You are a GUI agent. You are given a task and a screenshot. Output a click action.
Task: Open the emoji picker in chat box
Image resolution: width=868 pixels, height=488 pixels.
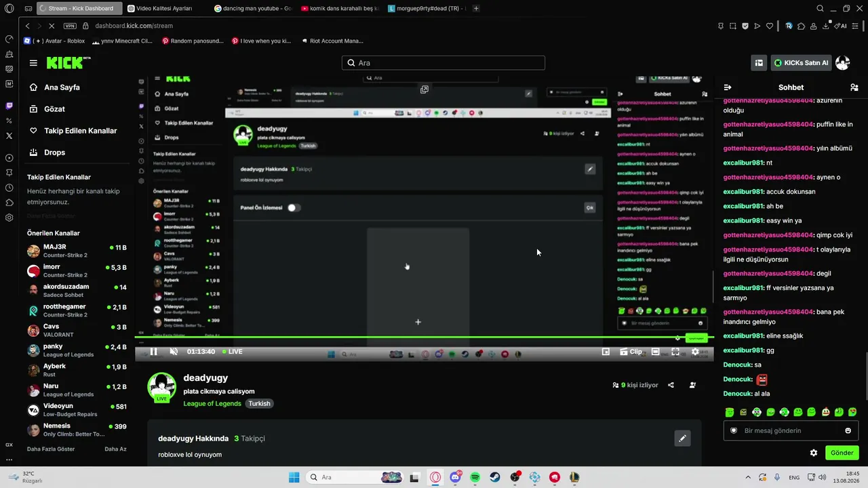[x=848, y=430]
